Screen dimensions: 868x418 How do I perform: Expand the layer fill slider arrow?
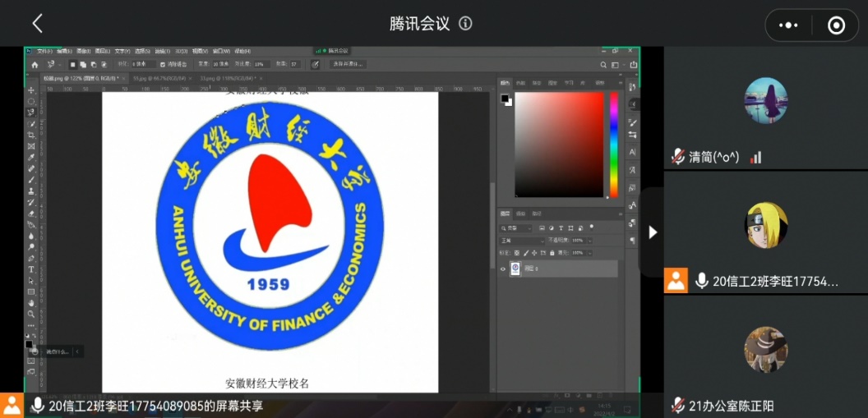589,253
